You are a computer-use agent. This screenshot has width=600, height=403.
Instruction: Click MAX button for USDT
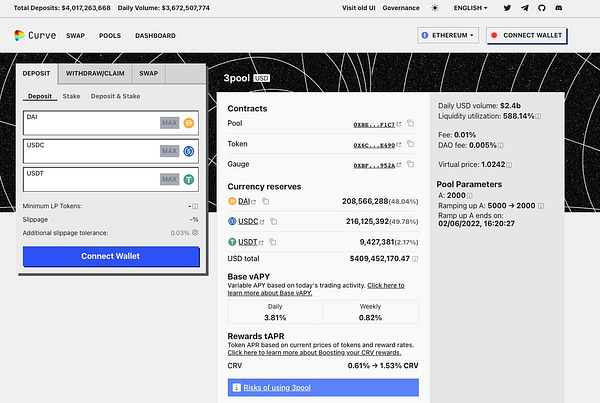coord(170,179)
